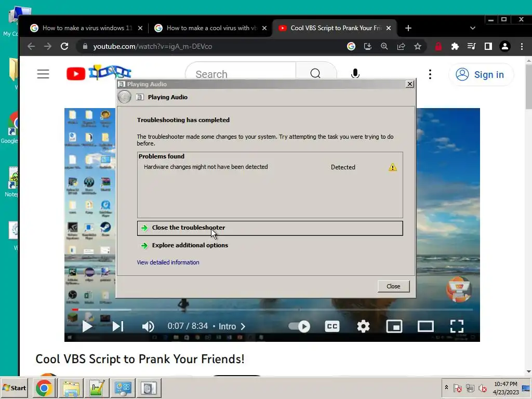Toggle closed captions CC
The width and height of the screenshot is (532, 399).
(x=332, y=326)
